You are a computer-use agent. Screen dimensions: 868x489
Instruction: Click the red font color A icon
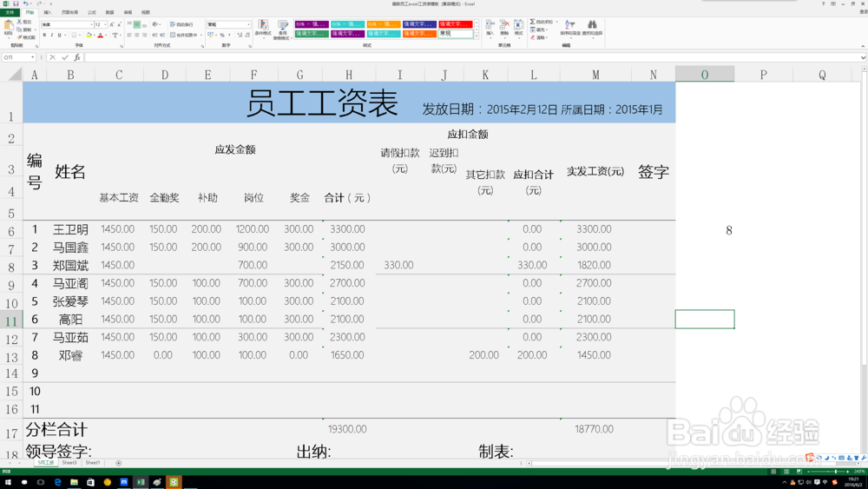pyautogui.click(x=100, y=35)
